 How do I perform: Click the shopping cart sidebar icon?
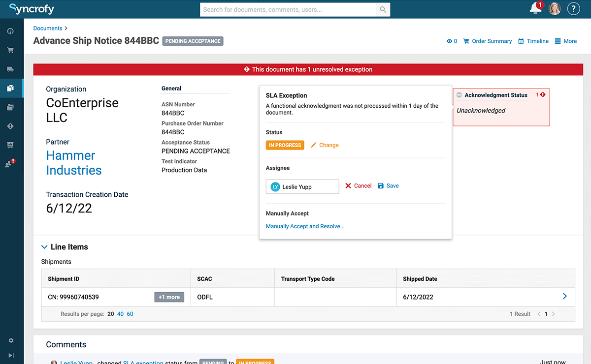point(10,50)
